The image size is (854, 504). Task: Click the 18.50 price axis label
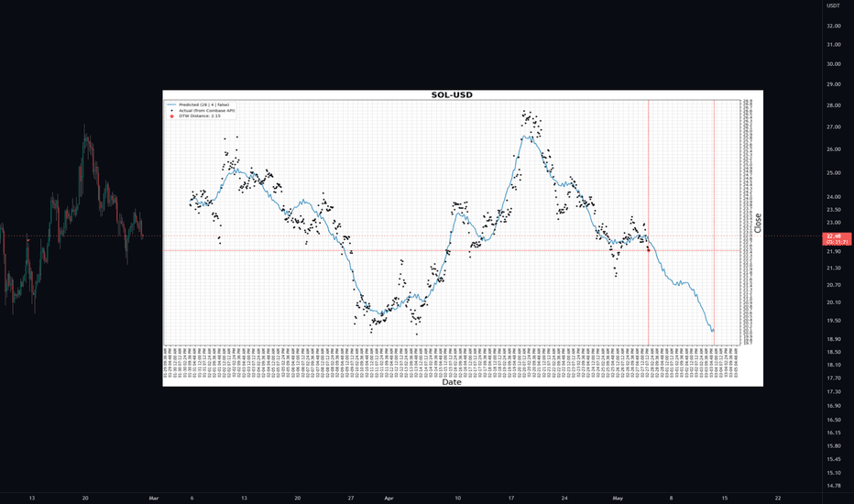(x=833, y=352)
